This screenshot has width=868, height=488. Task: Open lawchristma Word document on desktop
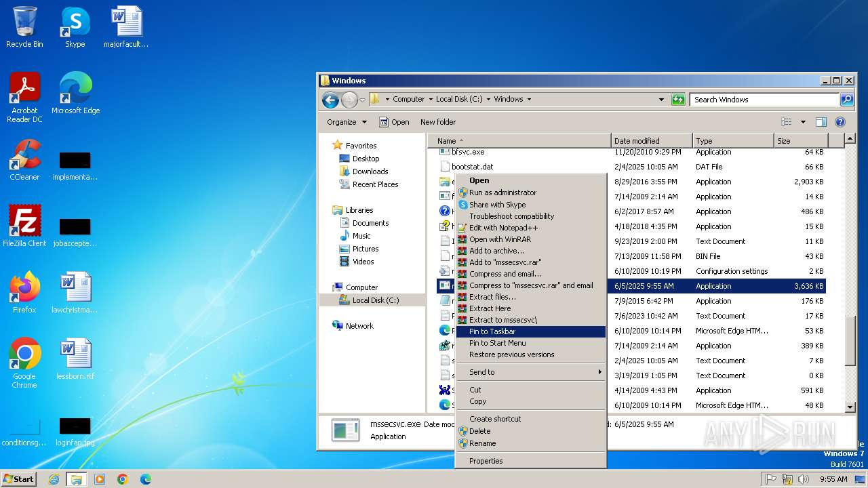coord(75,292)
